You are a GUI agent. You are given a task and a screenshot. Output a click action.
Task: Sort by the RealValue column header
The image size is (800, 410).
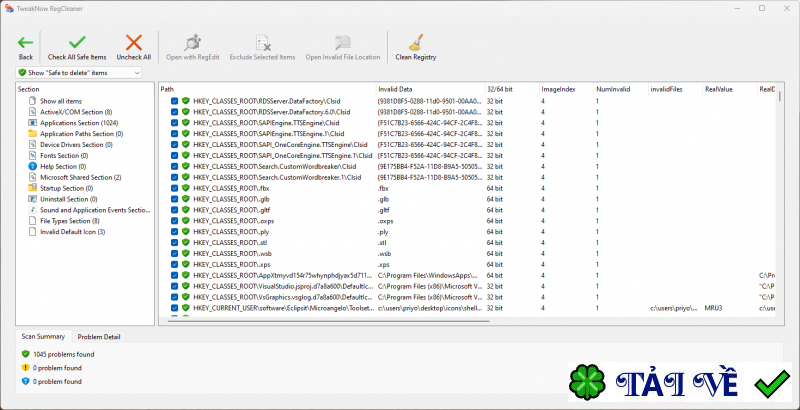point(730,89)
